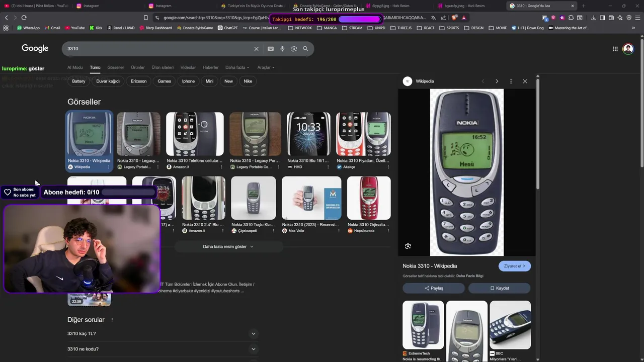Viewport: 644px width, 362px height.
Task: Filter by the Games chip
Action: [x=165, y=81]
